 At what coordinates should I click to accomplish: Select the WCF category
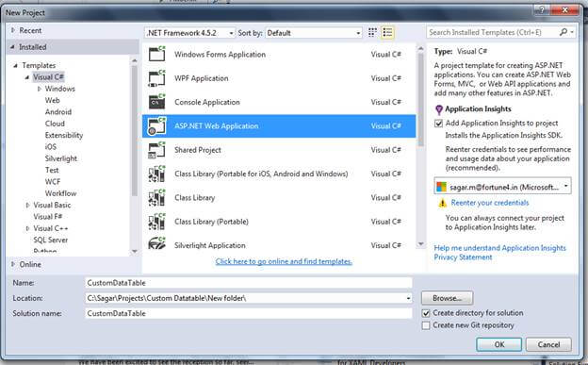tap(53, 182)
